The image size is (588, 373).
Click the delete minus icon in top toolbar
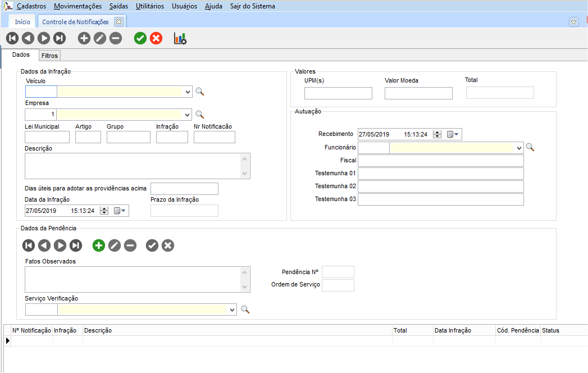pos(116,38)
